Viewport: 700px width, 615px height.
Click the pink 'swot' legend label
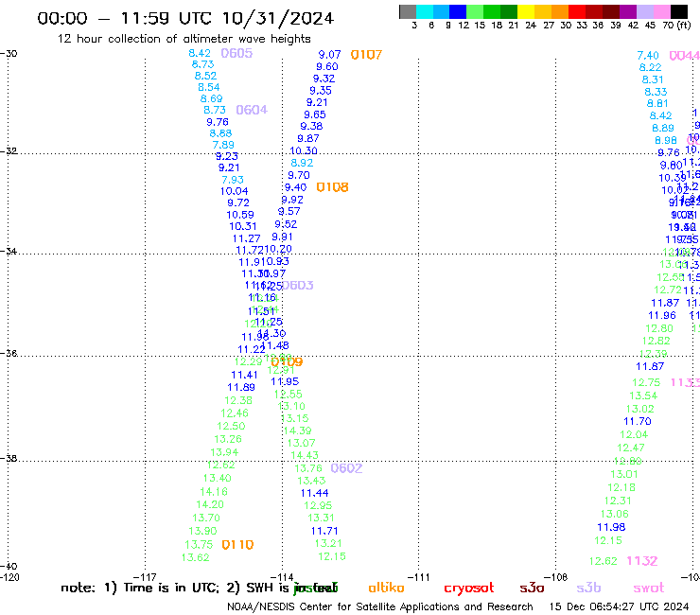649,588
